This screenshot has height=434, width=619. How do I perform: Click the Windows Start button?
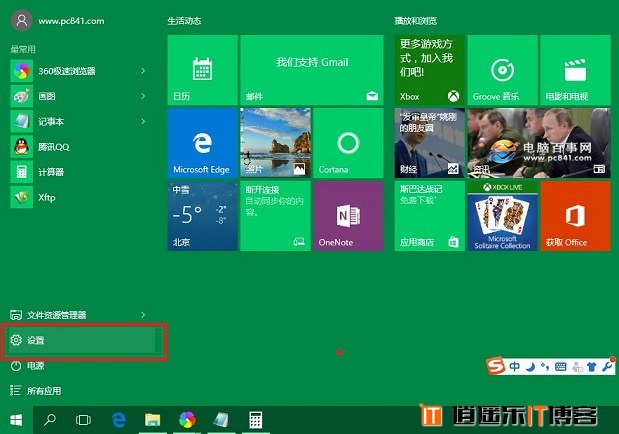tap(16, 420)
